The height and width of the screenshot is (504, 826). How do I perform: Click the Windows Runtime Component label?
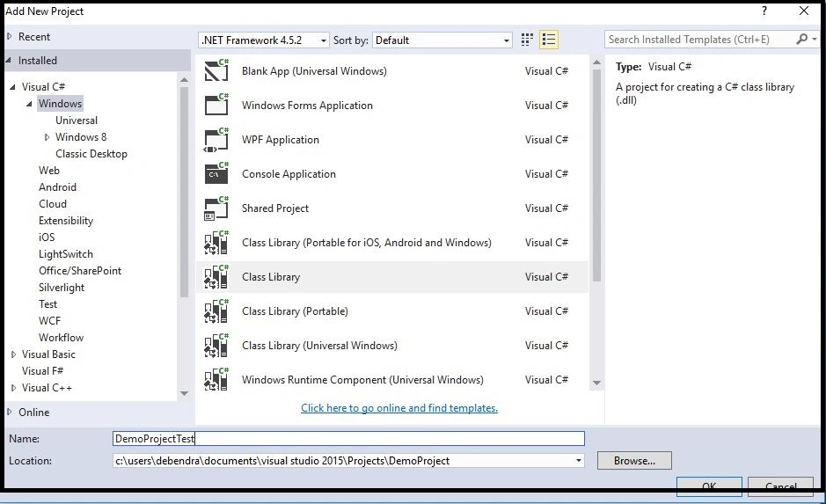point(362,380)
